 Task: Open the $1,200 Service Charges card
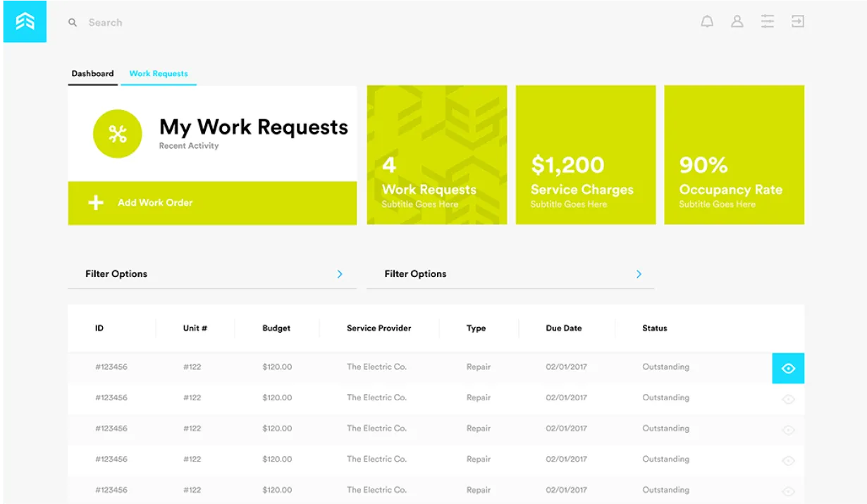coord(586,155)
